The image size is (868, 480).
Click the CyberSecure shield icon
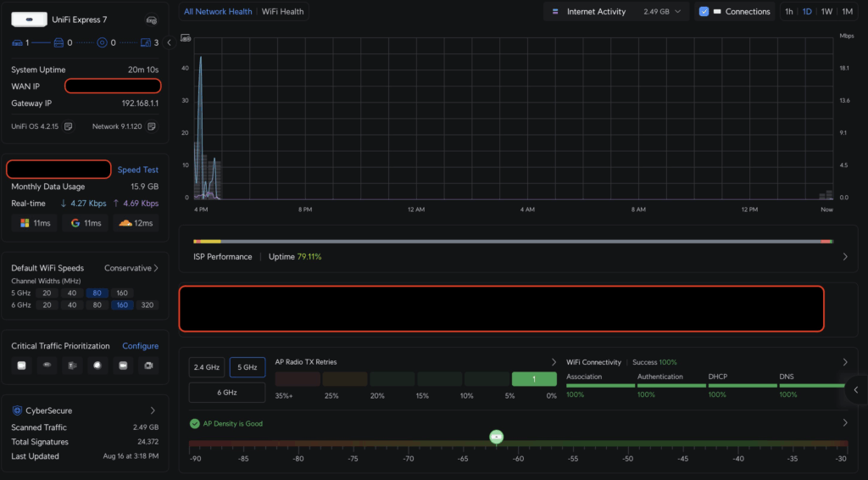(x=18, y=410)
